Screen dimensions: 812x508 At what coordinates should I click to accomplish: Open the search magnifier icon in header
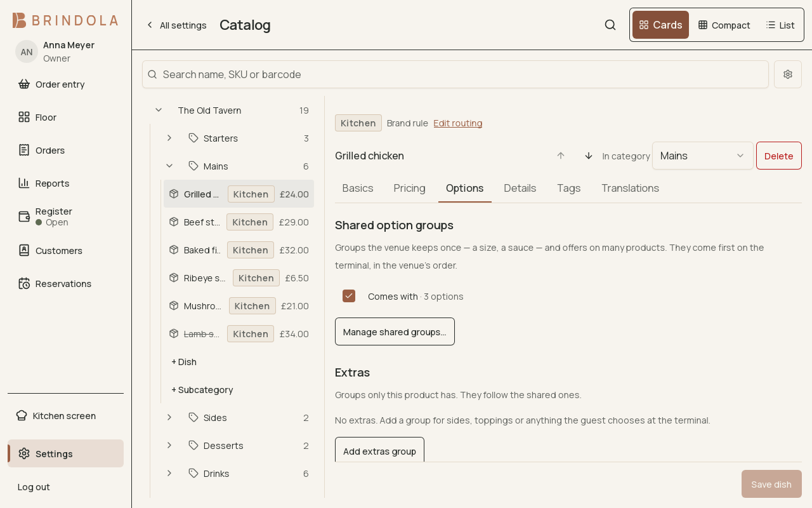pos(610,25)
